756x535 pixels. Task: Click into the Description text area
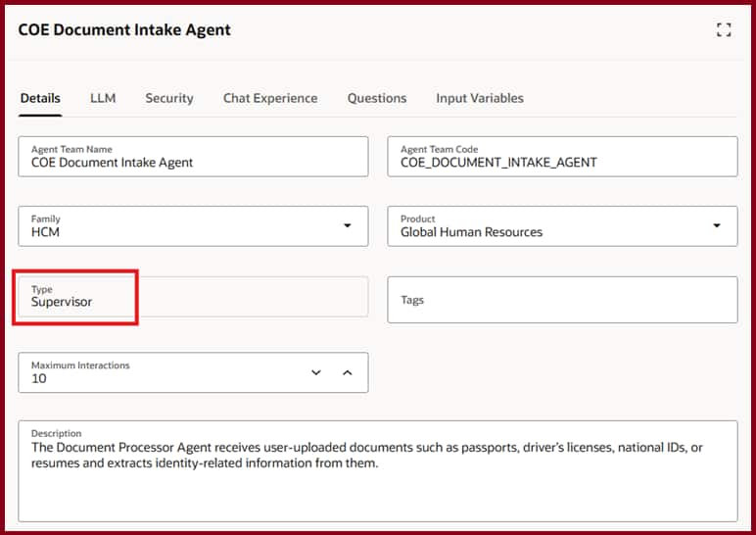click(377, 480)
